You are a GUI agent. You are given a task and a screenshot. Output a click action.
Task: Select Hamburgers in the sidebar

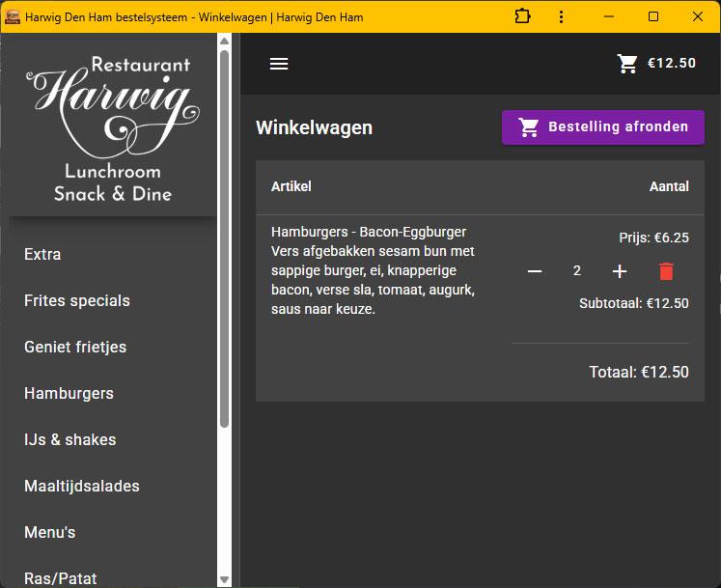click(x=69, y=394)
